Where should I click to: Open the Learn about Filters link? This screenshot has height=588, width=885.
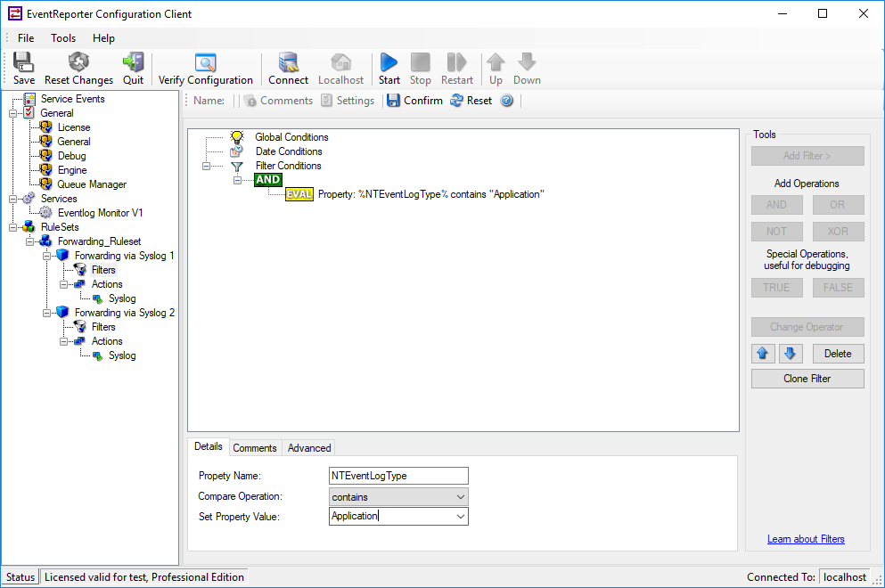pyautogui.click(x=806, y=539)
